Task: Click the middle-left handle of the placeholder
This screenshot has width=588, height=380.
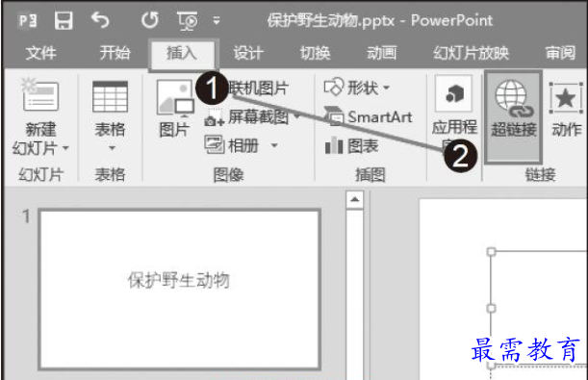Action: pos(491,309)
